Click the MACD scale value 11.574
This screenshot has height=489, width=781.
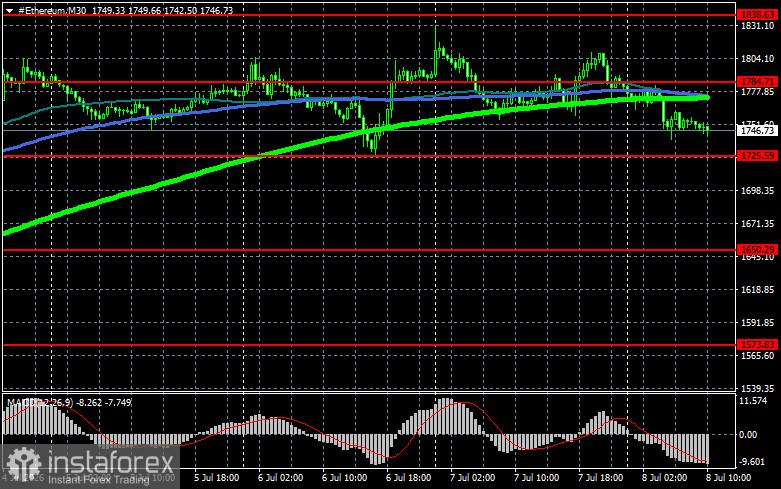click(754, 401)
